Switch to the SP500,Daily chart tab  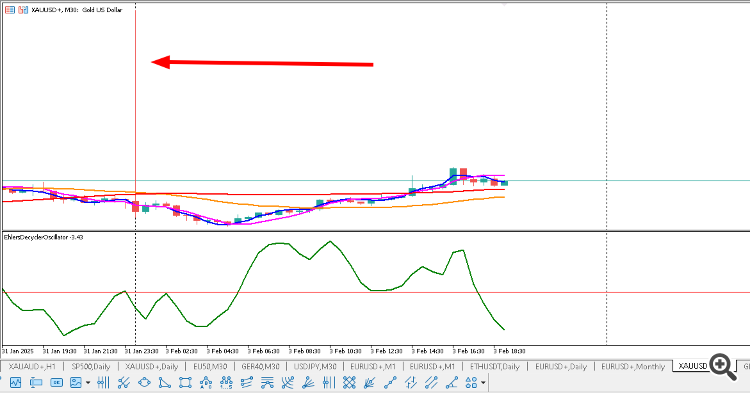(x=91, y=366)
